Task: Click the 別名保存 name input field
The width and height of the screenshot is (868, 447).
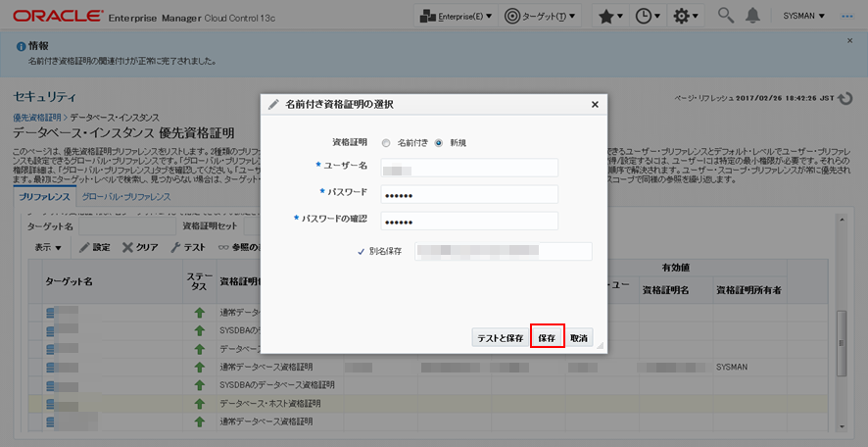Action: [504, 251]
